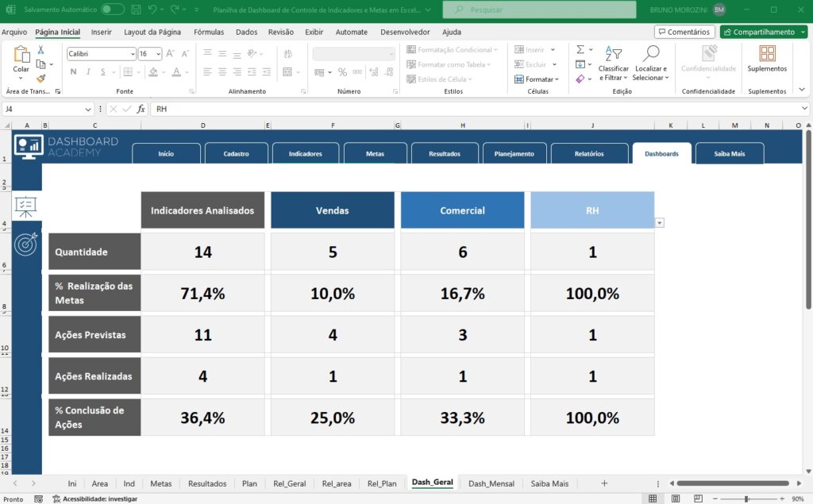The image size is (813, 504).
Task: Click the Copy icon in clipboard group
Action: tap(41, 64)
